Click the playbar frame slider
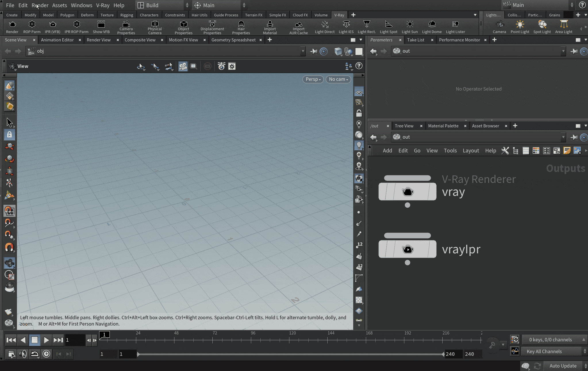The height and width of the screenshot is (371, 588). point(139,354)
